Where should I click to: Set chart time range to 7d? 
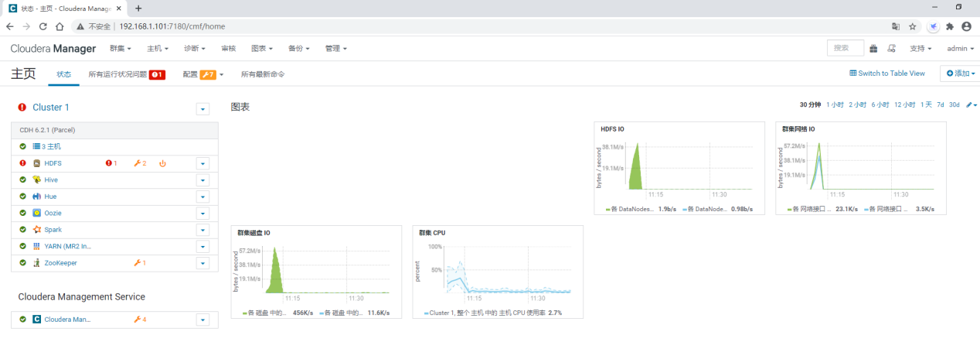click(x=941, y=104)
